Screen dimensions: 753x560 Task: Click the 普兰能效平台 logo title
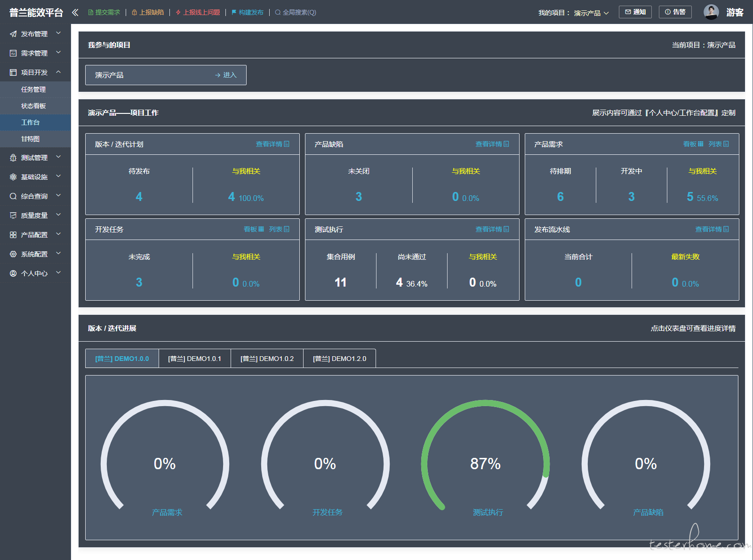(x=36, y=13)
